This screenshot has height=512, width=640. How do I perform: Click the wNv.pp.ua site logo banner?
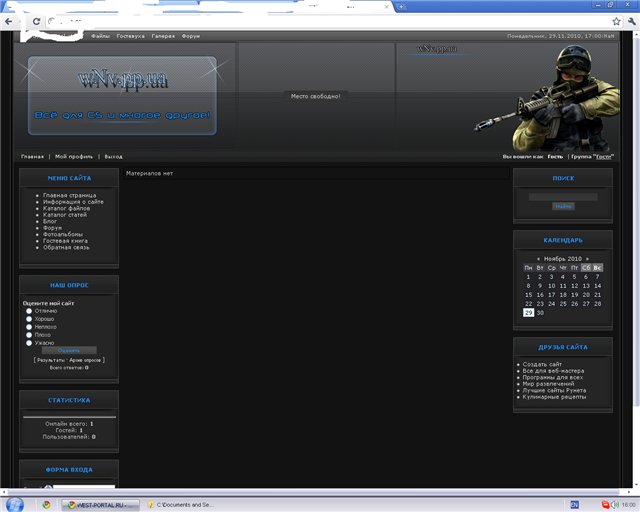coord(122,96)
